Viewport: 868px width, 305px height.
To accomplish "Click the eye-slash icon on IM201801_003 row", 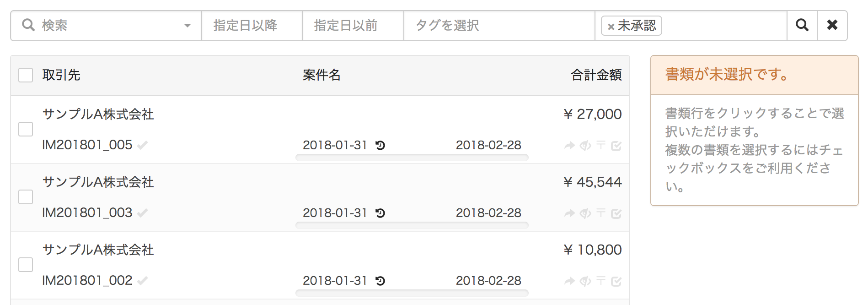I will point(585,213).
